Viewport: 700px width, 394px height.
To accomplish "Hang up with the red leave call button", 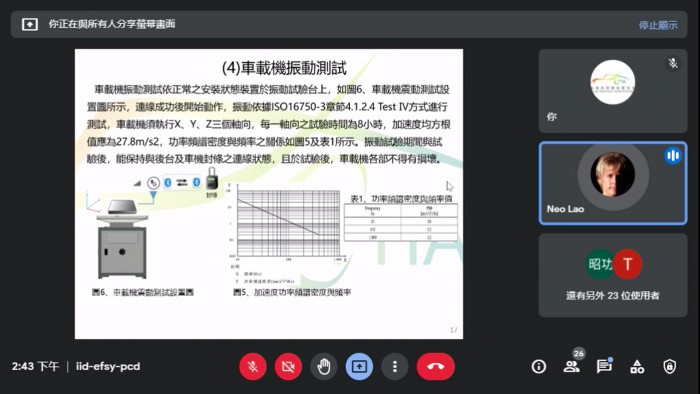I will (x=436, y=367).
